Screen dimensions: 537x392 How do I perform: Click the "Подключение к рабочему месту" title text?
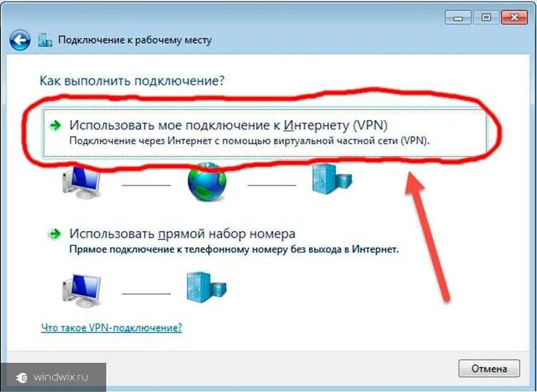point(135,40)
